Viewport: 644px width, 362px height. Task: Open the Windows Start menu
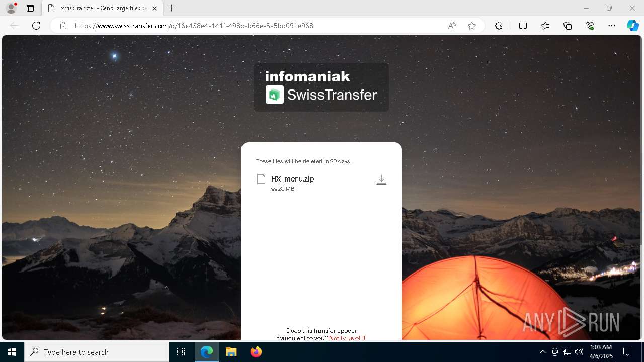[x=12, y=352]
